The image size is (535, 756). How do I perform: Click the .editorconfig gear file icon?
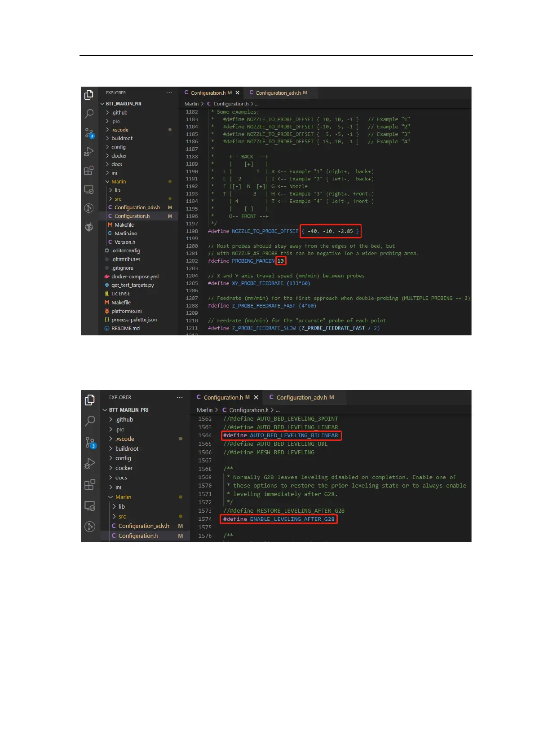coord(107,251)
